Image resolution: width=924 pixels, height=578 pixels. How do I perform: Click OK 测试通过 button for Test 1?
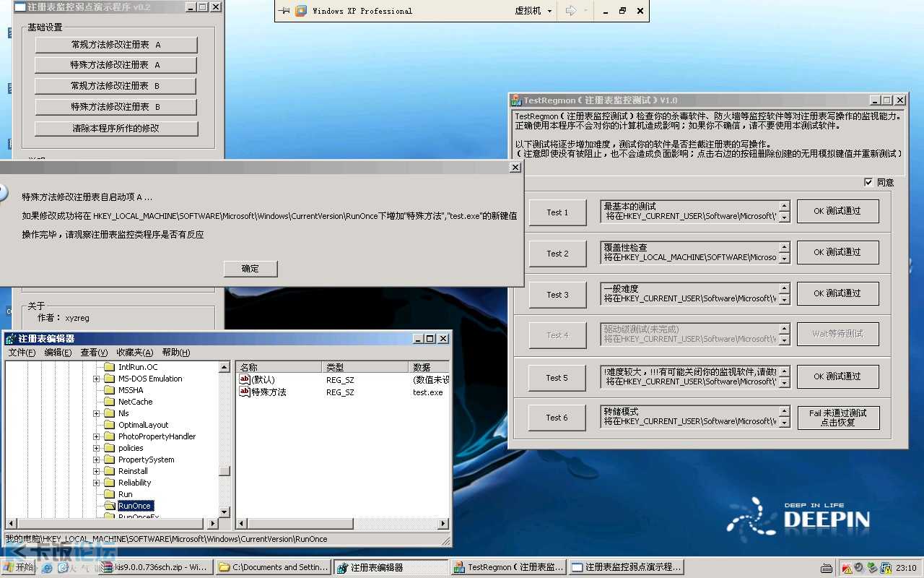click(838, 211)
